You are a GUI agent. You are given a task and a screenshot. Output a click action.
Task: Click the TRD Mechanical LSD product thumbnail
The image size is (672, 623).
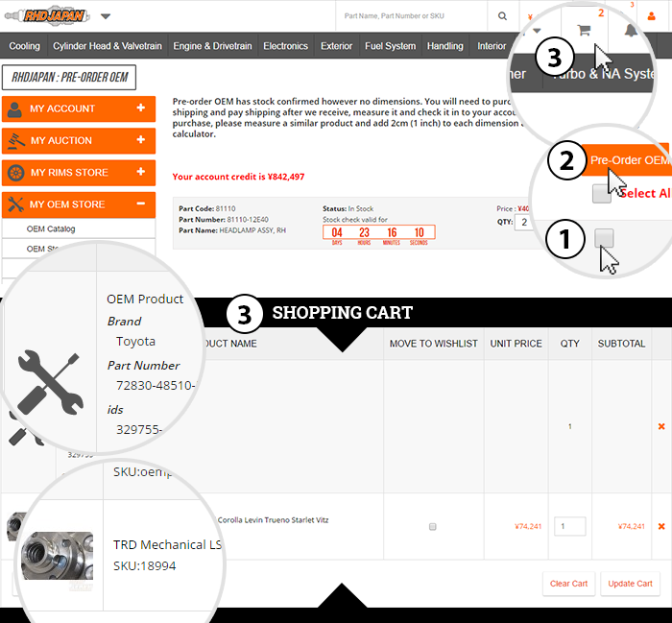tap(57, 556)
